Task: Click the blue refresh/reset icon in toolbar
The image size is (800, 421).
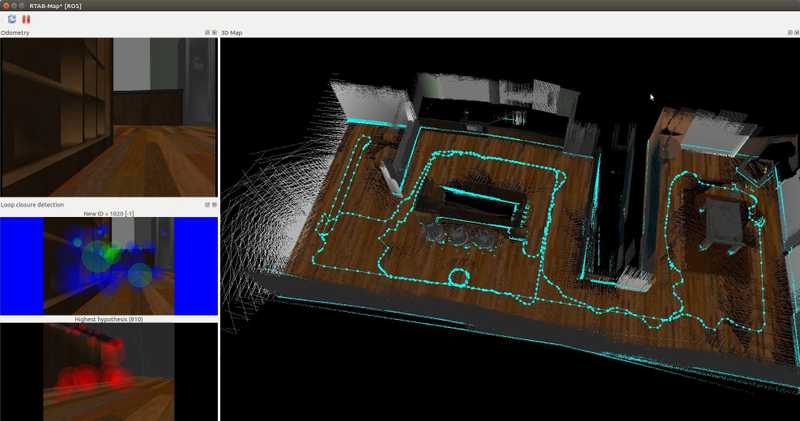Action: coord(12,19)
